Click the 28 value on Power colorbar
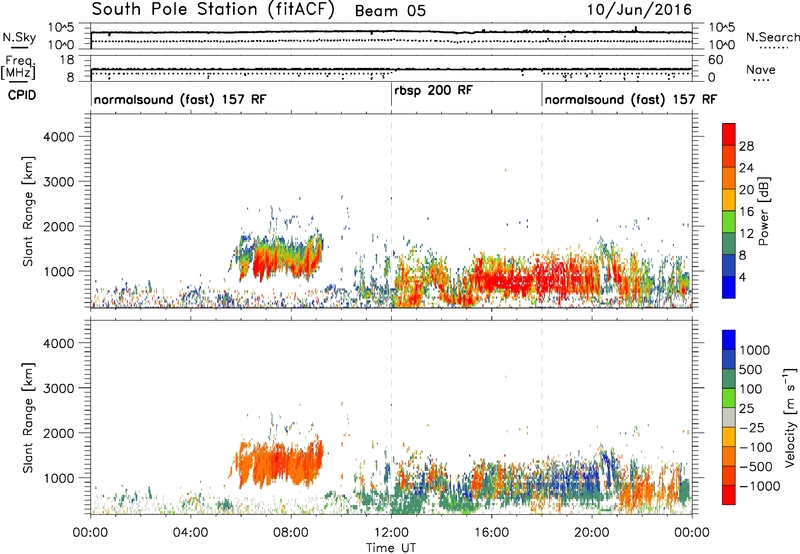800x554 pixels. point(746,146)
